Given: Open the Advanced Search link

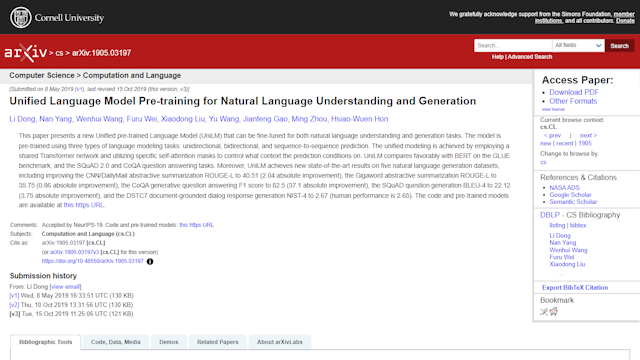Looking at the screenshot, I should pos(530,57).
